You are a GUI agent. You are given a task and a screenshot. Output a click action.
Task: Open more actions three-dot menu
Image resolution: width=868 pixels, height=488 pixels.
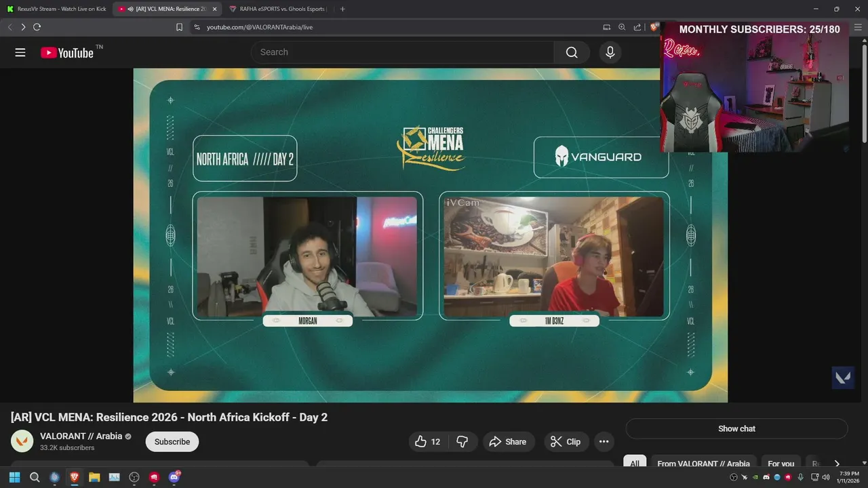[x=604, y=442]
